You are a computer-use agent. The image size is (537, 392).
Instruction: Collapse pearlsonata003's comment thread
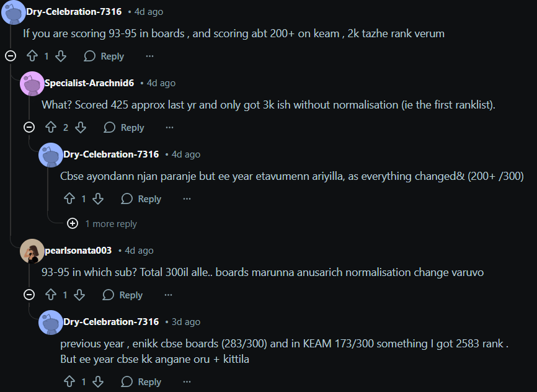[29, 295]
